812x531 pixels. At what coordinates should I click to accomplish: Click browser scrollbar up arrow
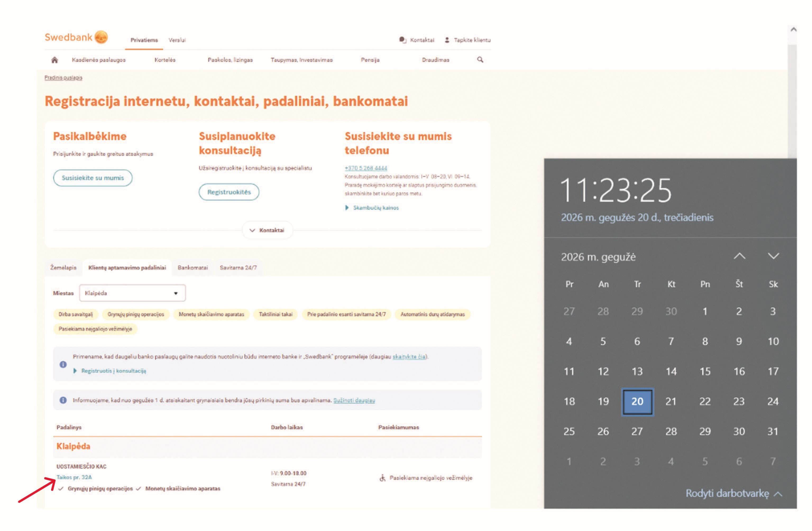click(x=793, y=30)
